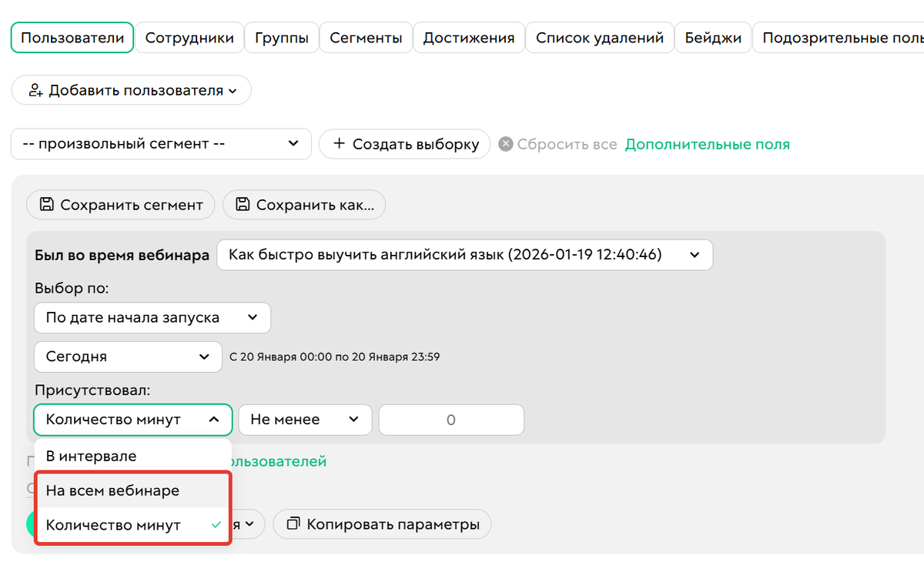Open the «Достижения» tab
The image size is (924, 569).
pyautogui.click(x=469, y=36)
